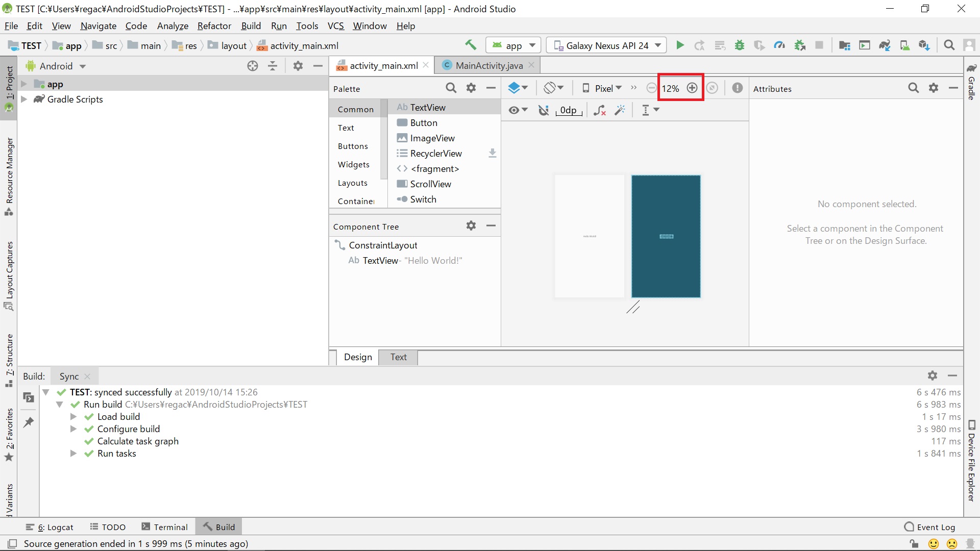
Task: Toggle the Gradle side tab
Action: click(x=972, y=82)
